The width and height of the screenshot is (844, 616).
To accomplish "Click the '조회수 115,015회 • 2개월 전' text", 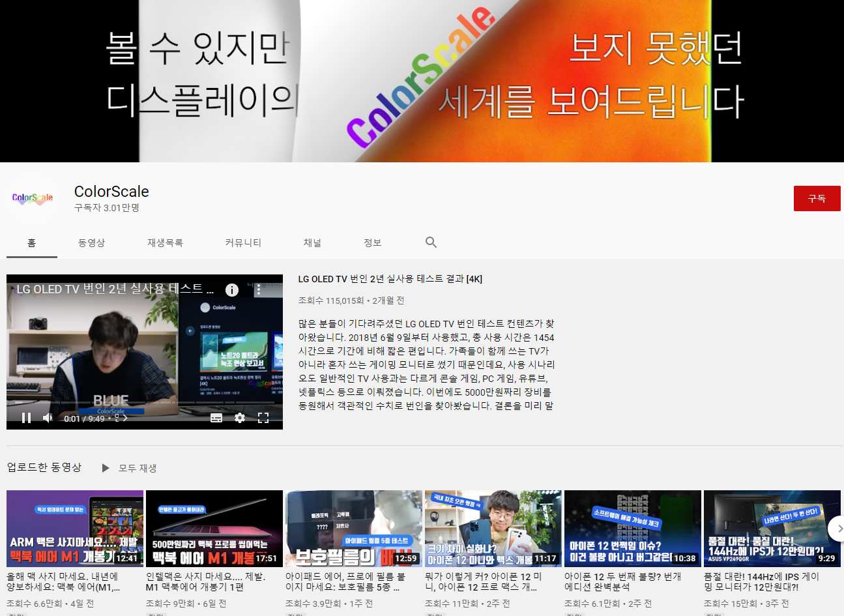I will click(351, 301).
